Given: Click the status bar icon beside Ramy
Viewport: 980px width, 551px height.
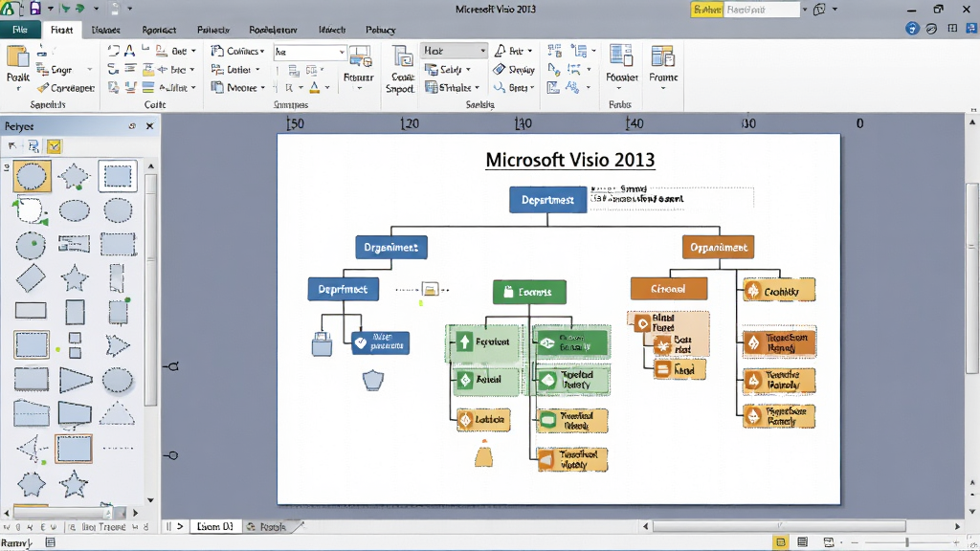Looking at the screenshot, I should click(51, 543).
